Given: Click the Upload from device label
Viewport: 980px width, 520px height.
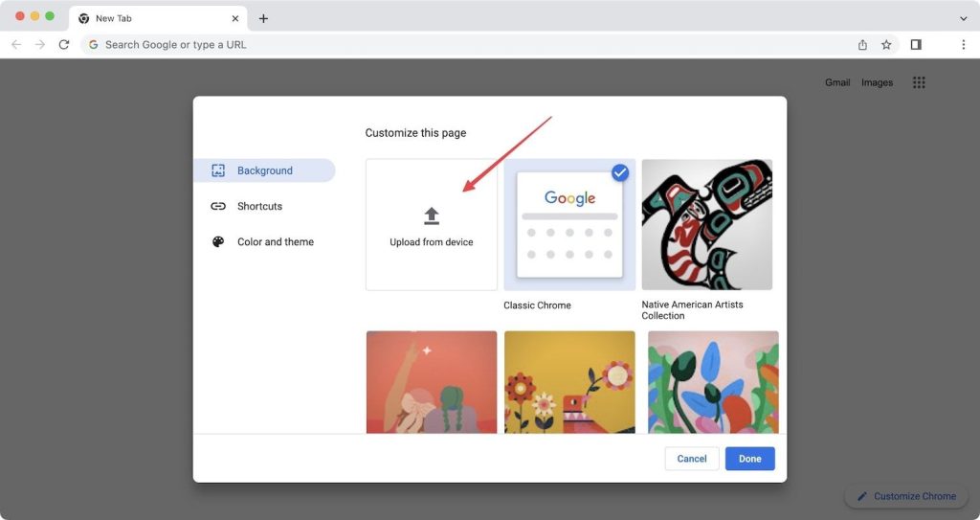Looking at the screenshot, I should click(432, 242).
